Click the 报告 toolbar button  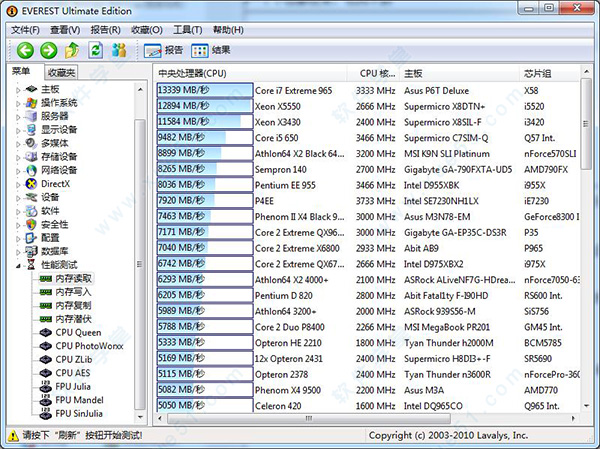[163, 50]
